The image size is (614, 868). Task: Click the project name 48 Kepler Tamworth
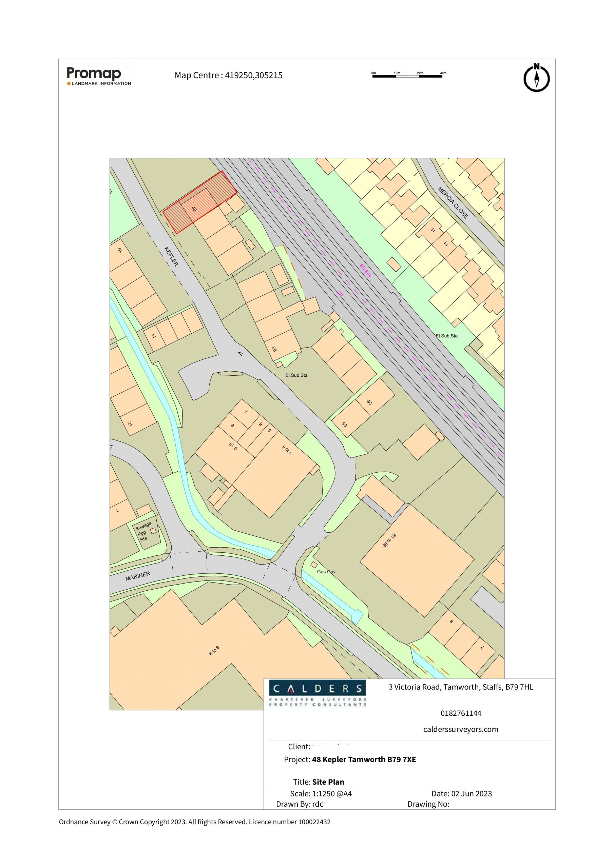click(364, 759)
